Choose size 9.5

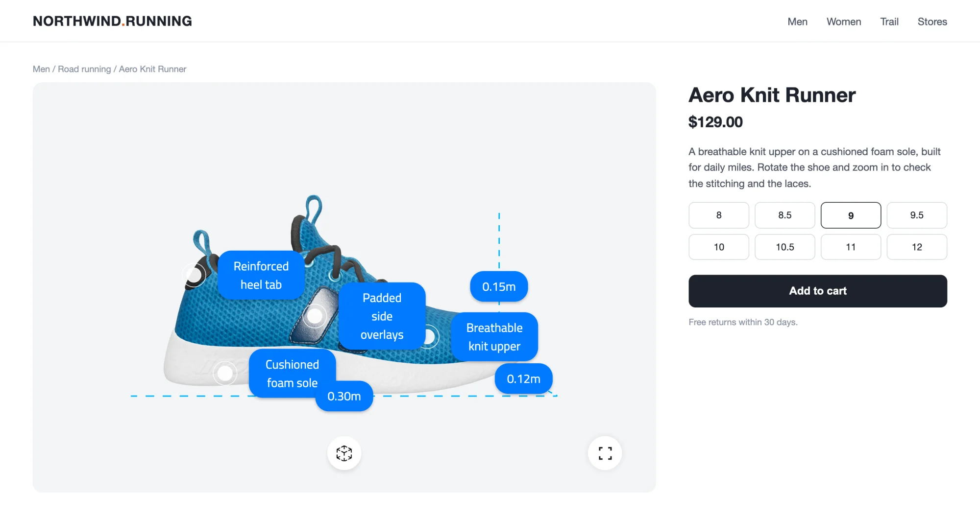pyautogui.click(x=917, y=215)
